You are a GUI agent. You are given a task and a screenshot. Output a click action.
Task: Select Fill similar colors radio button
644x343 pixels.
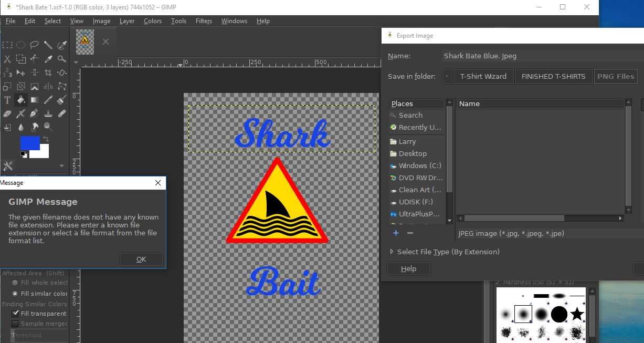point(15,294)
